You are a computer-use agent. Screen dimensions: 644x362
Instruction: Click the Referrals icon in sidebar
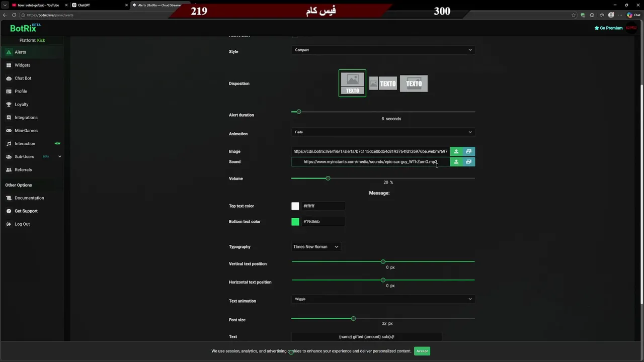(9, 170)
